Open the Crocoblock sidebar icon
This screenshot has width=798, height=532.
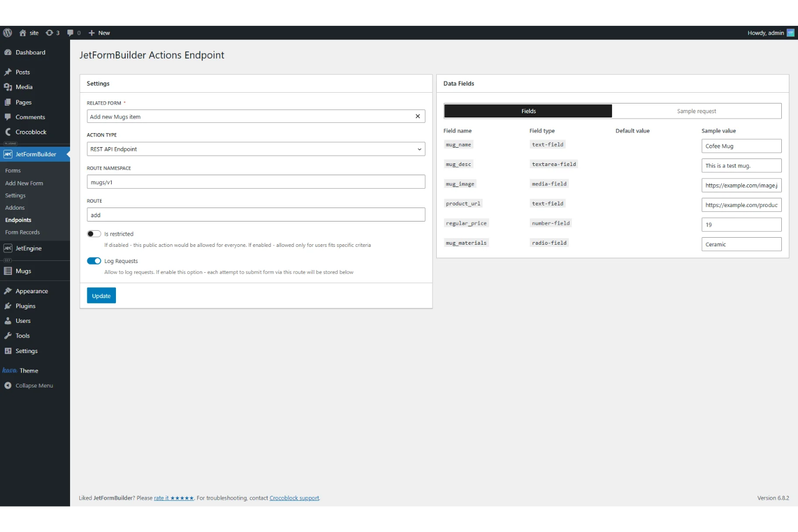pos(8,132)
